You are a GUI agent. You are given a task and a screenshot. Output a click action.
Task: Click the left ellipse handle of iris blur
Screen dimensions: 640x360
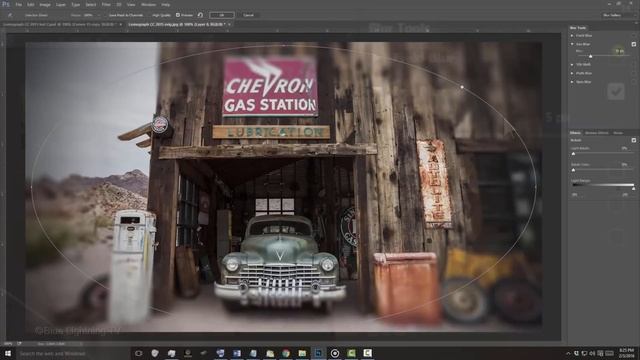pos(31,187)
